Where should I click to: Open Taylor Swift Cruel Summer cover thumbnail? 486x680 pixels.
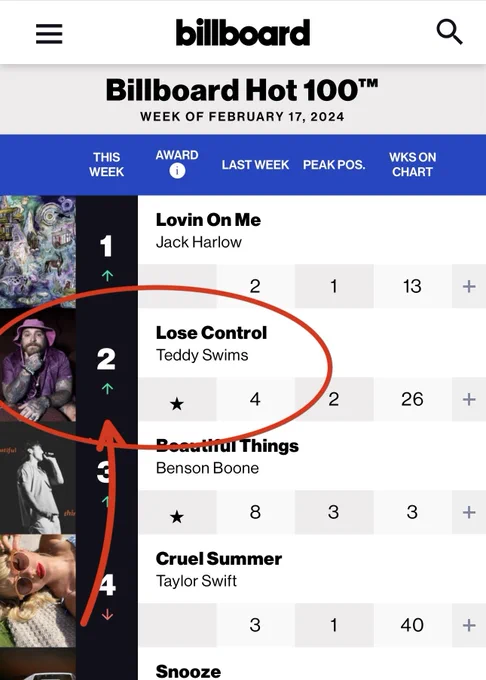pos(38,591)
